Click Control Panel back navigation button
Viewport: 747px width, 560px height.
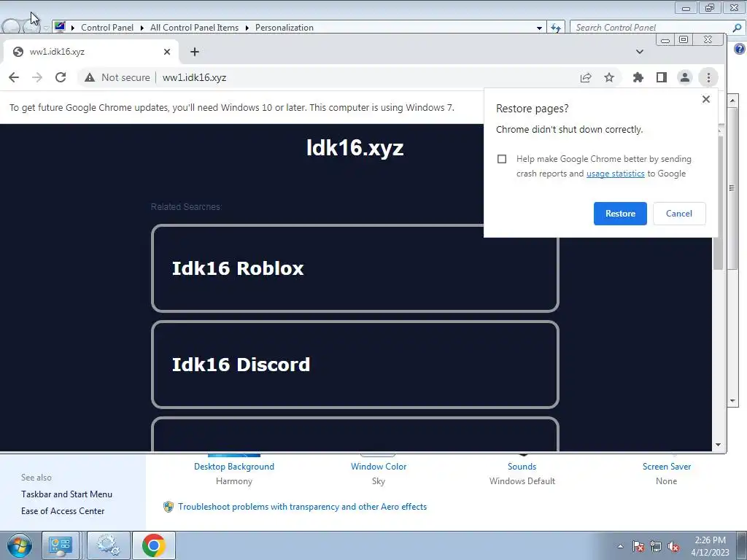pyautogui.click(x=10, y=27)
